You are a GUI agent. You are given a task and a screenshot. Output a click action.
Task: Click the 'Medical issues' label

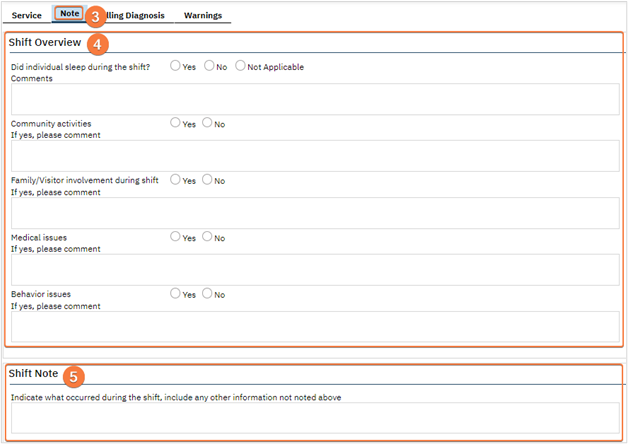click(39, 238)
